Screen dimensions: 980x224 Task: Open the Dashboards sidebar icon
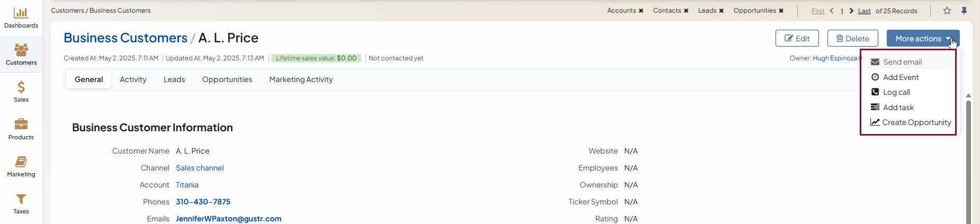click(x=21, y=17)
